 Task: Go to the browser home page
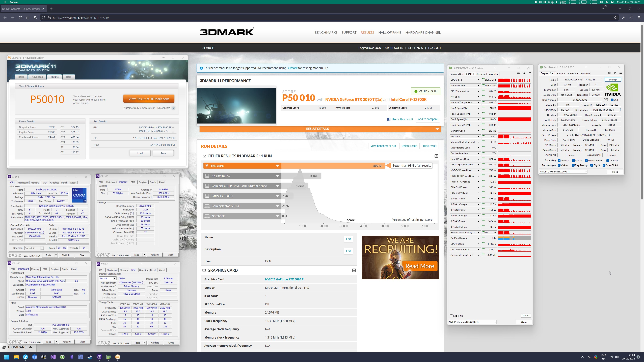point(28,17)
